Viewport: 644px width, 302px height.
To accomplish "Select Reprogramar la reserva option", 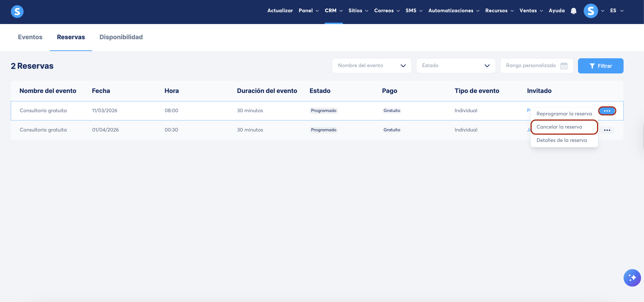I will (564, 114).
